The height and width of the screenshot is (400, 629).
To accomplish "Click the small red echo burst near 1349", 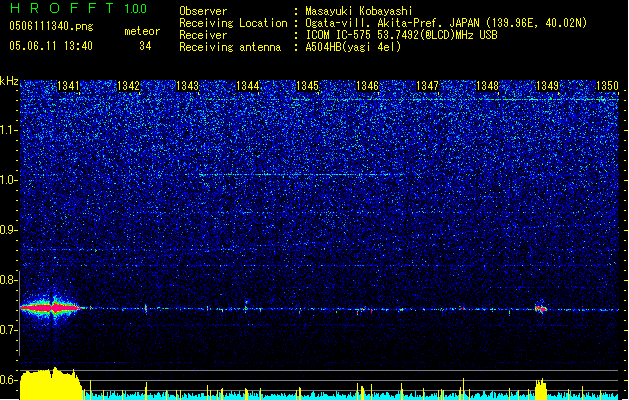I will tap(541, 309).
